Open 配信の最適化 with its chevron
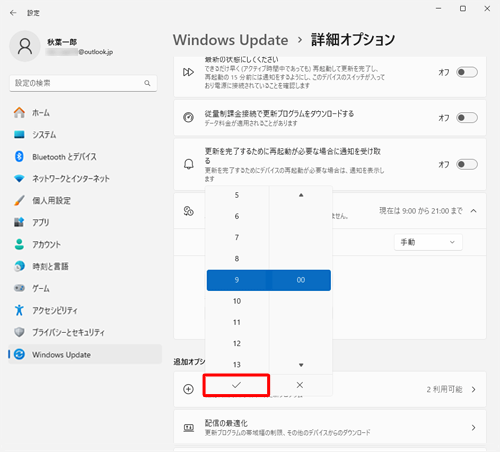500x452 pixels. 473,428
